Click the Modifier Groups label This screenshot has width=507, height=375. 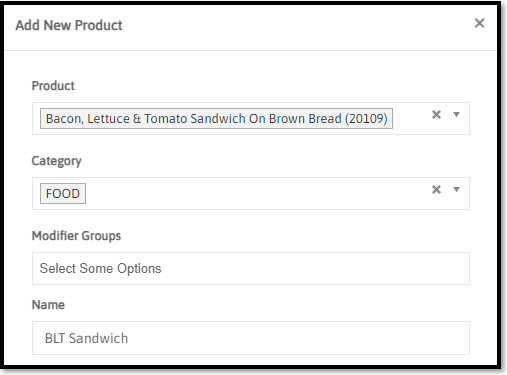pyautogui.click(x=76, y=236)
